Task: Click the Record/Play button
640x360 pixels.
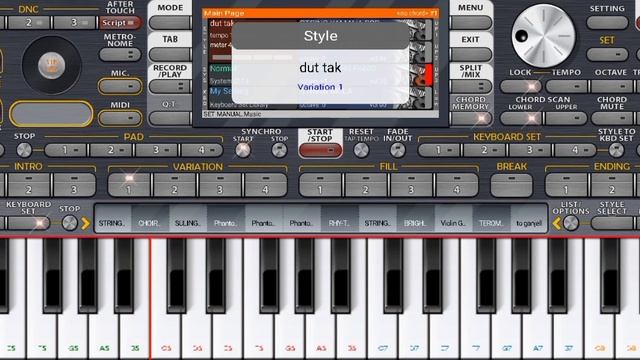Action: tap(170, 86)
